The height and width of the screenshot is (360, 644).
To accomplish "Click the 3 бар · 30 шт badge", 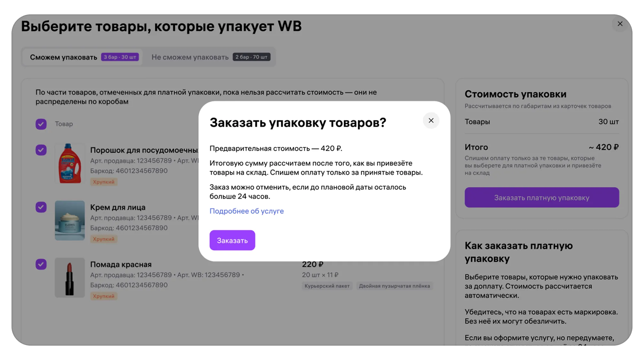I will [x=120, y=57].
